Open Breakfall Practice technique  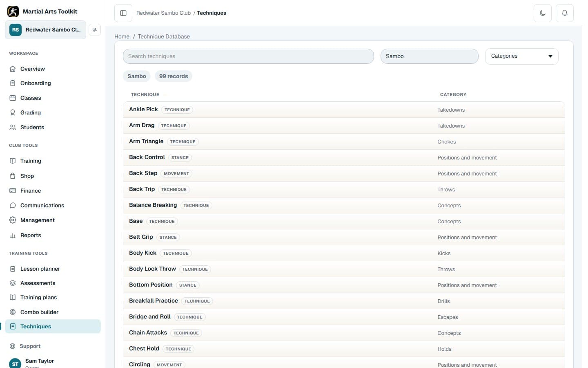344,301
